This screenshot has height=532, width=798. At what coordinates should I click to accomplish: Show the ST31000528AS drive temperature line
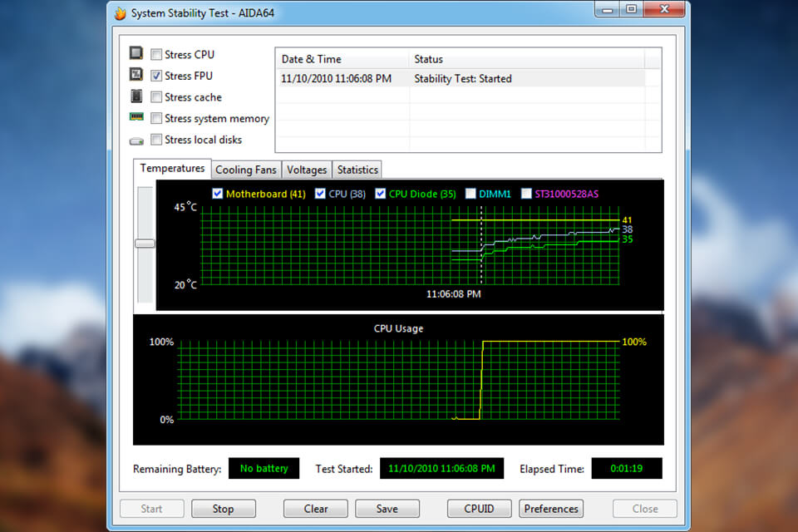tap(525, 193)
